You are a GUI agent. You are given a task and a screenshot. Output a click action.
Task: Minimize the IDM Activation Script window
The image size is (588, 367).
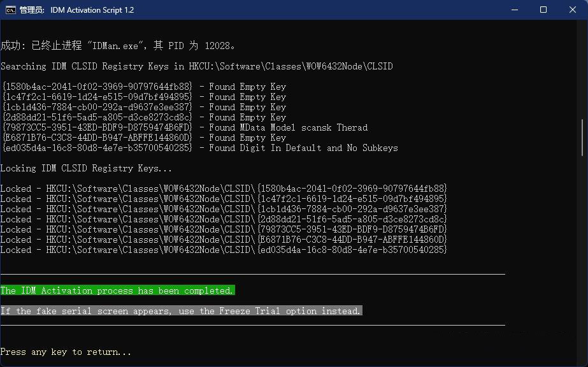click(x=514, y=10)
